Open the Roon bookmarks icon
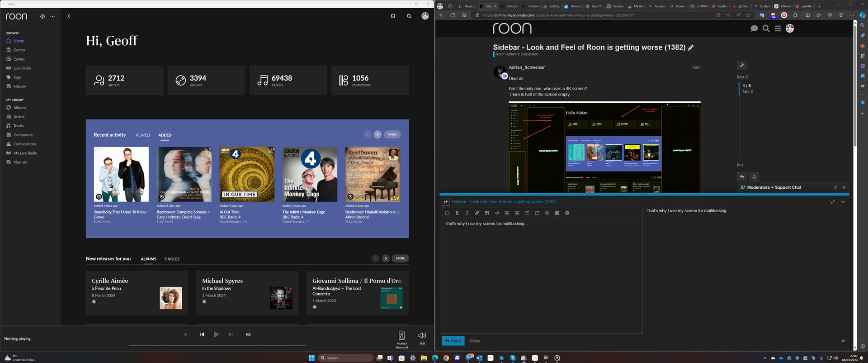 coord(393,16)
